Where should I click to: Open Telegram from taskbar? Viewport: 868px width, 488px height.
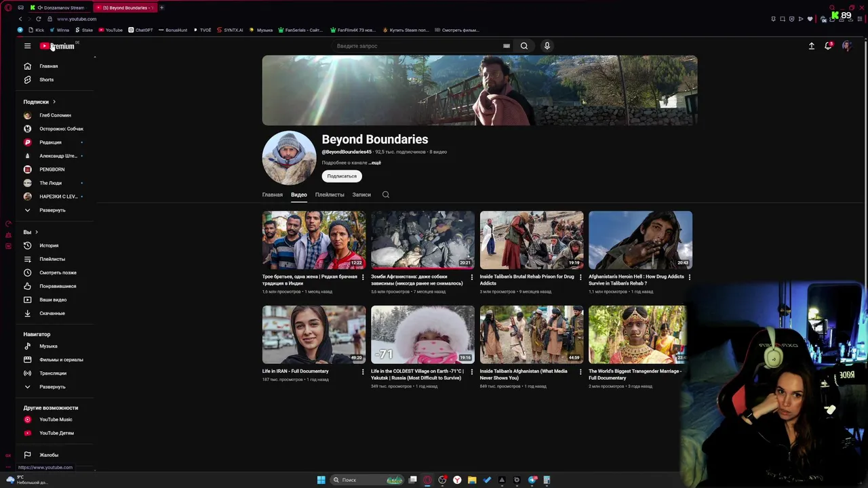click(532, 480)
